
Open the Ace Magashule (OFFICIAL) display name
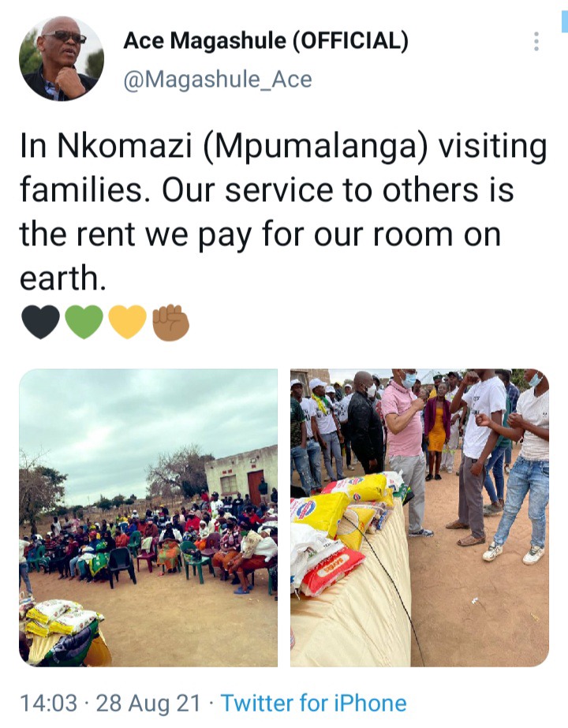(x=266, y=40)
